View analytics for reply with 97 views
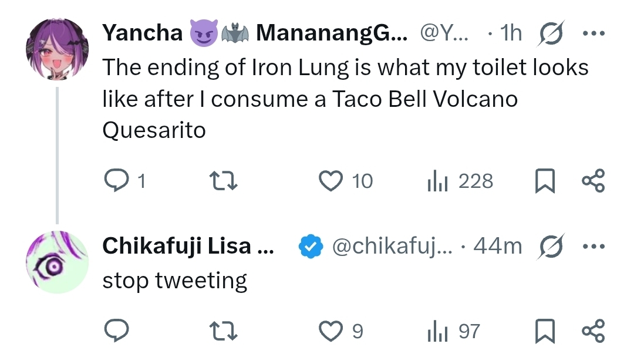 (437, 332)
